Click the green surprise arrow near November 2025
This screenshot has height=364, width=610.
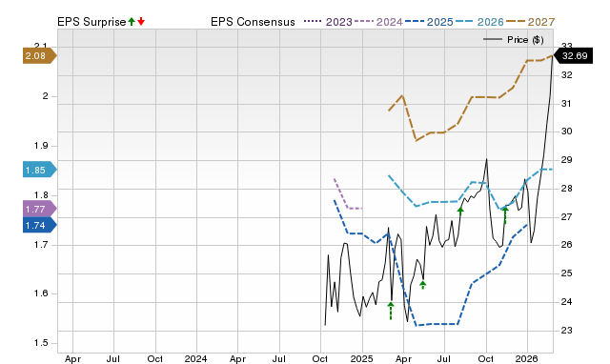(505, 215)
